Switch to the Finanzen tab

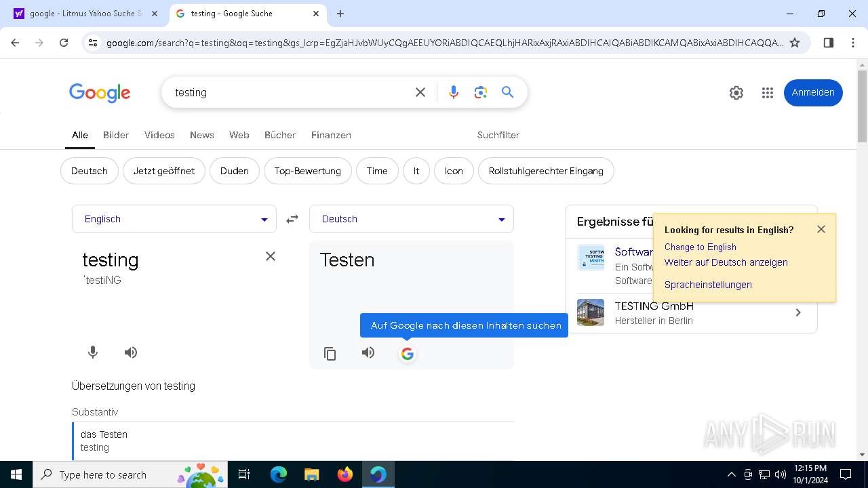(331, 135)
